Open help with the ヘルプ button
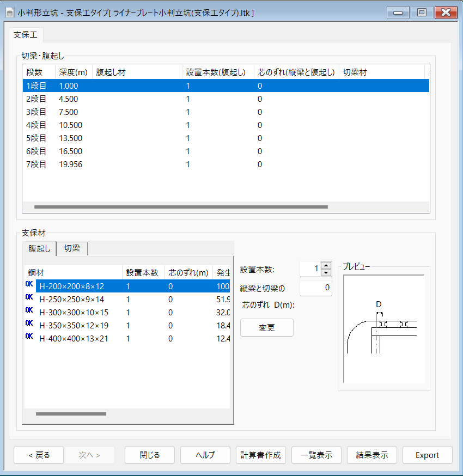463x476 pixels. [205, 455]
